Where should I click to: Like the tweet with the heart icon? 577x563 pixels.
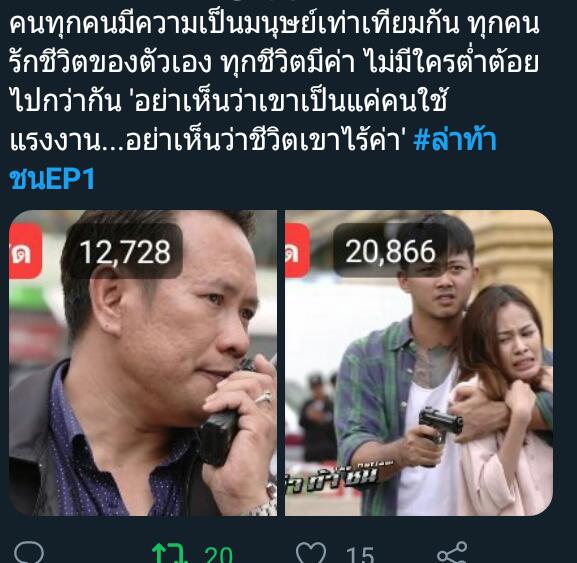click(x=311, y=553)
